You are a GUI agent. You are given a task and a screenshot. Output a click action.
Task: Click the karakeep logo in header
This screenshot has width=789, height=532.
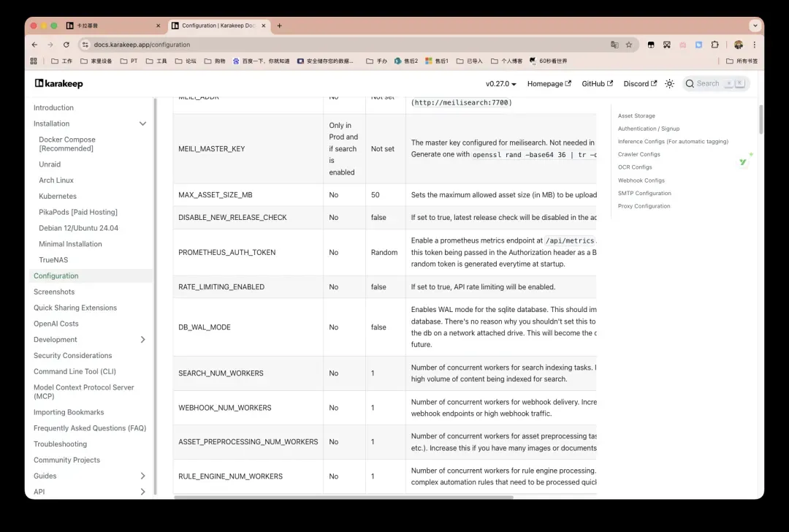tap(59, 84)
